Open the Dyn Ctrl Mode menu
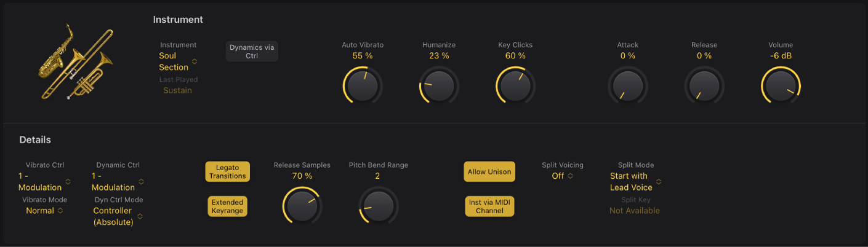The height and width of the screenshot is (247, 868). coord(119,216)
